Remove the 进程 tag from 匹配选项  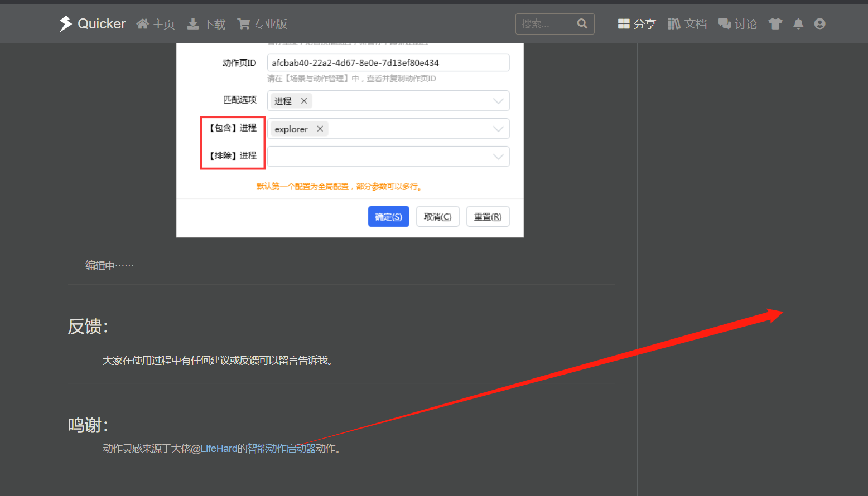[x=304, y=101]
